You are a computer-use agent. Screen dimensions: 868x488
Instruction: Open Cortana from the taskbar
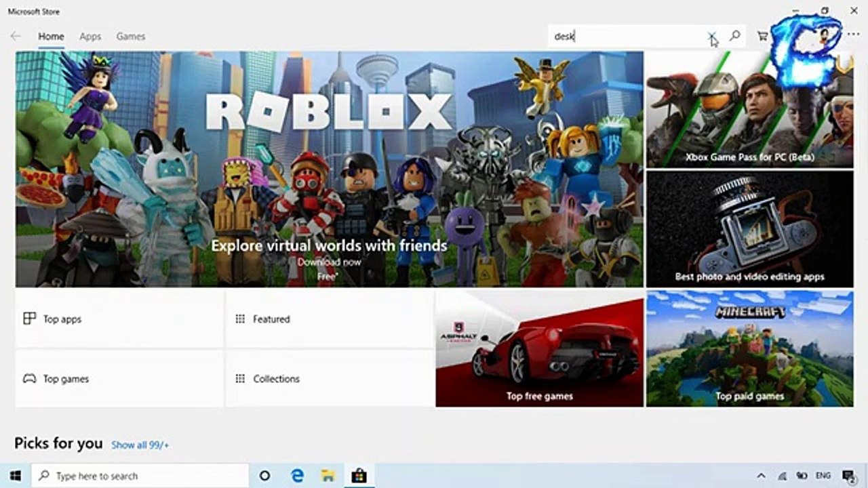264,476
